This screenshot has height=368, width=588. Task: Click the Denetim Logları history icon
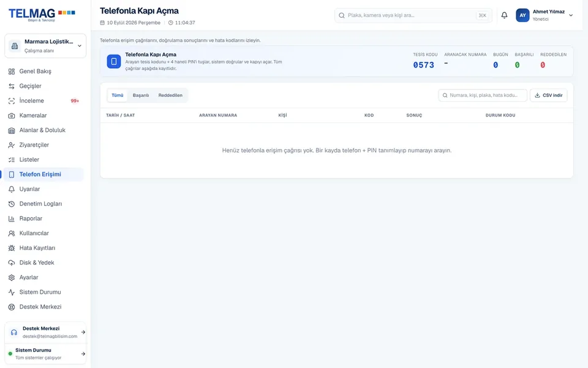[x=12, y=204]
